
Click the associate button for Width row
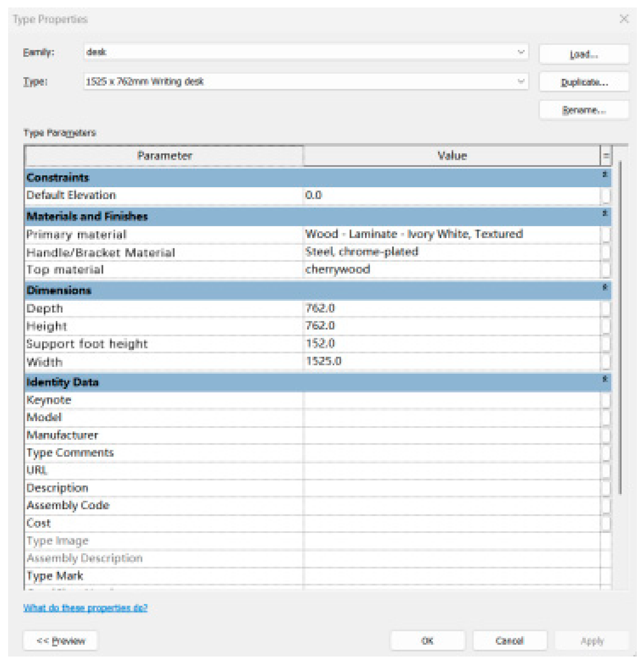[x=606, y=362]
